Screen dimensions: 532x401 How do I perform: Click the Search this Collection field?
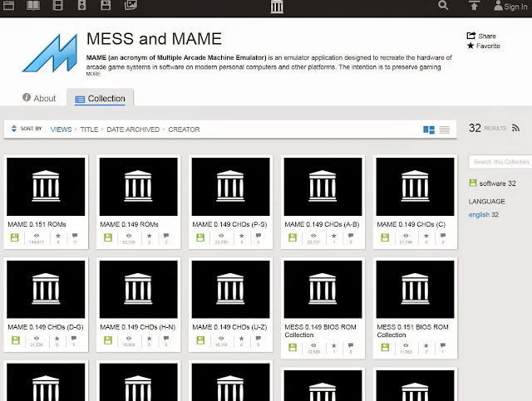[500, 162]
